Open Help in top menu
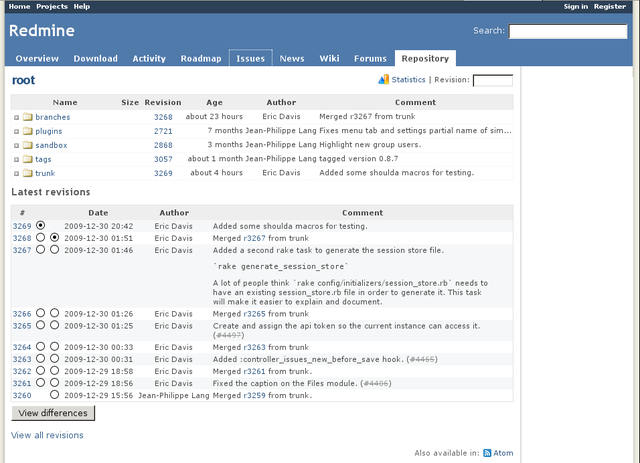 [x=82, y=7]
